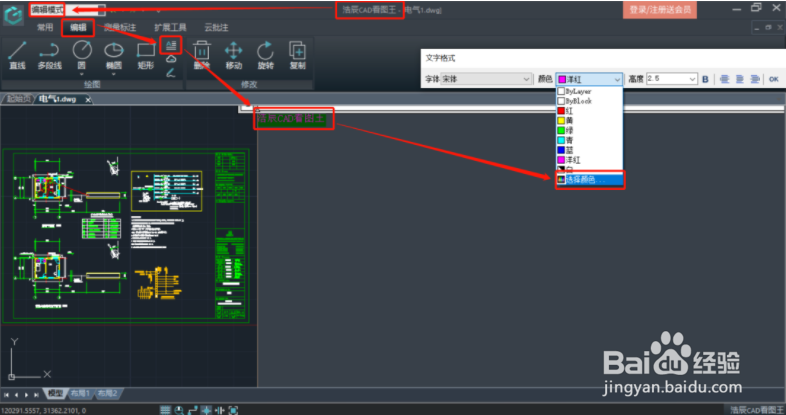This screenshot has height=415, width=786.
Task: Switch to the 布局2 tab
Action: pyautogui.click(x=107, y=394)
